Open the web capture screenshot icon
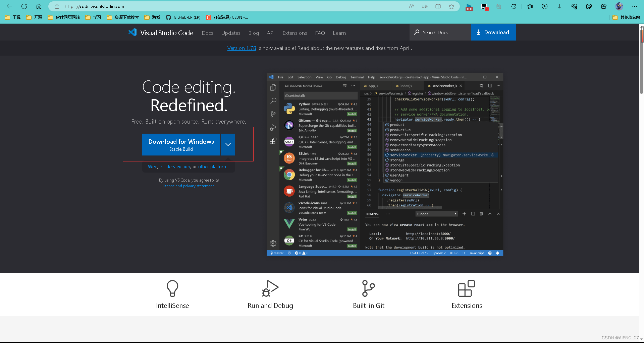The image size is (644, 343). tap(589, 6)
